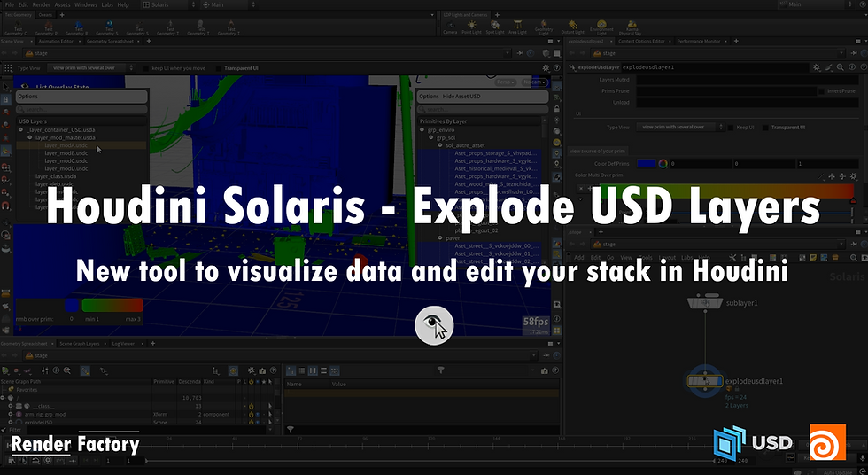Add a Spot Light from the shelf
The height and width of the screenshot is (475, 868).
click(x=495, y=27)
